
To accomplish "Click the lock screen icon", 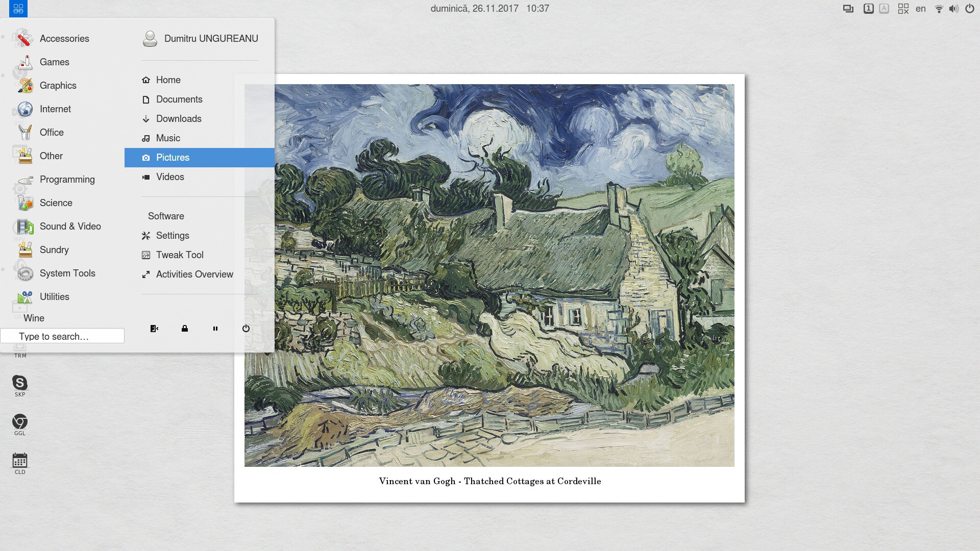I will point(185,329).
